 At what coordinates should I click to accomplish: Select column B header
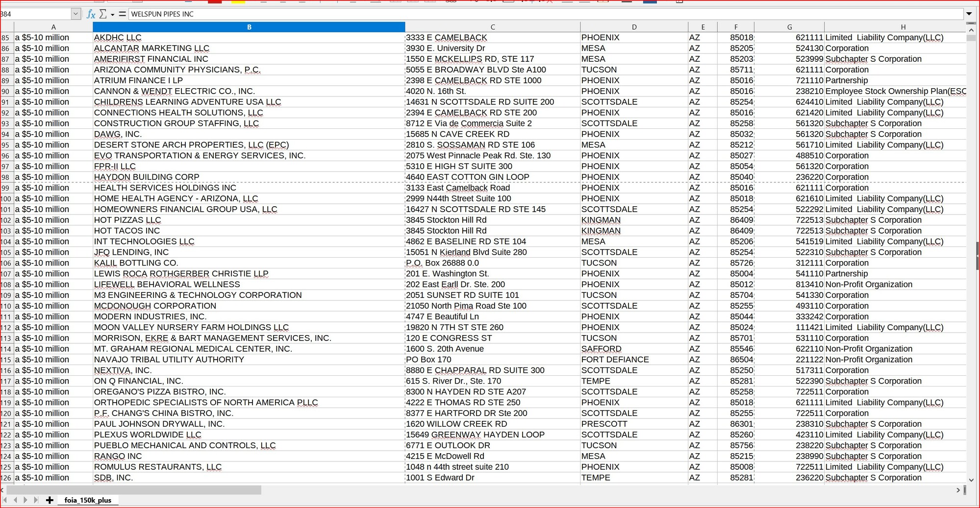click(249, 27)
